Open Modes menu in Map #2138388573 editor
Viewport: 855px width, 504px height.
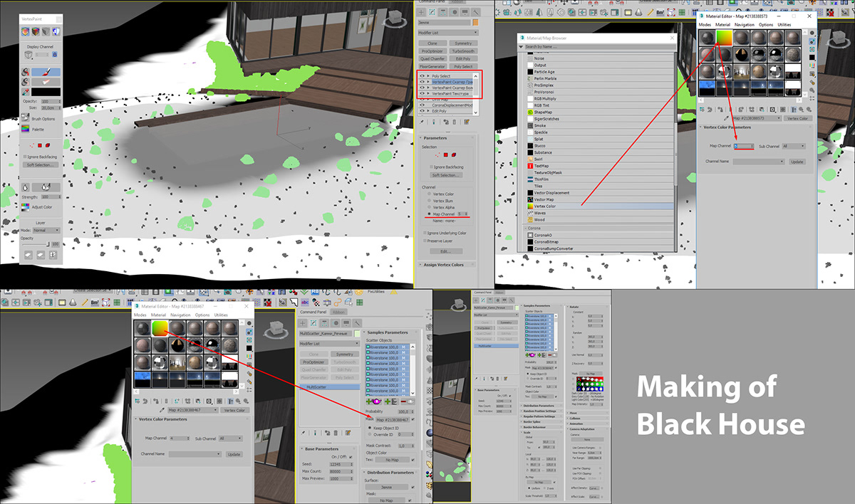(x=705, y=24)
